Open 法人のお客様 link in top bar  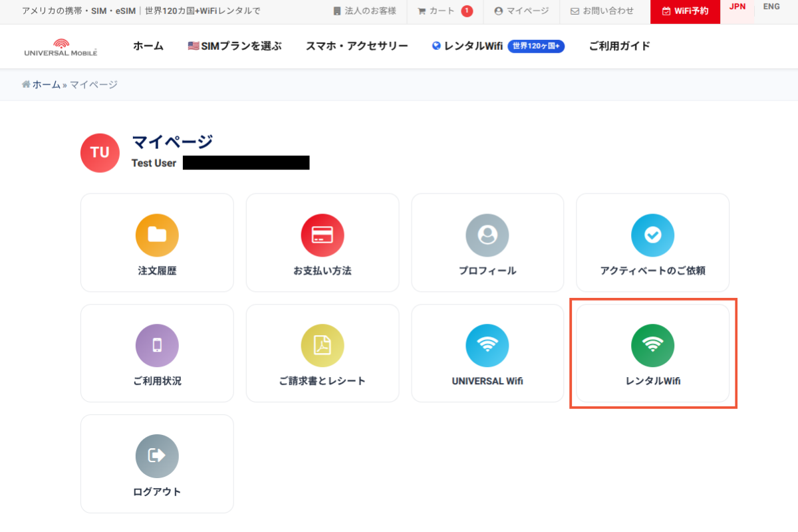(x=364, y=11)
